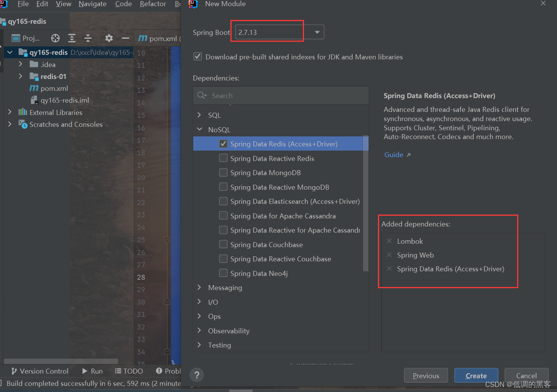Collapse the qy165-redis project root
This screenshot has width=557, height=392.
[x=10, y=52]
